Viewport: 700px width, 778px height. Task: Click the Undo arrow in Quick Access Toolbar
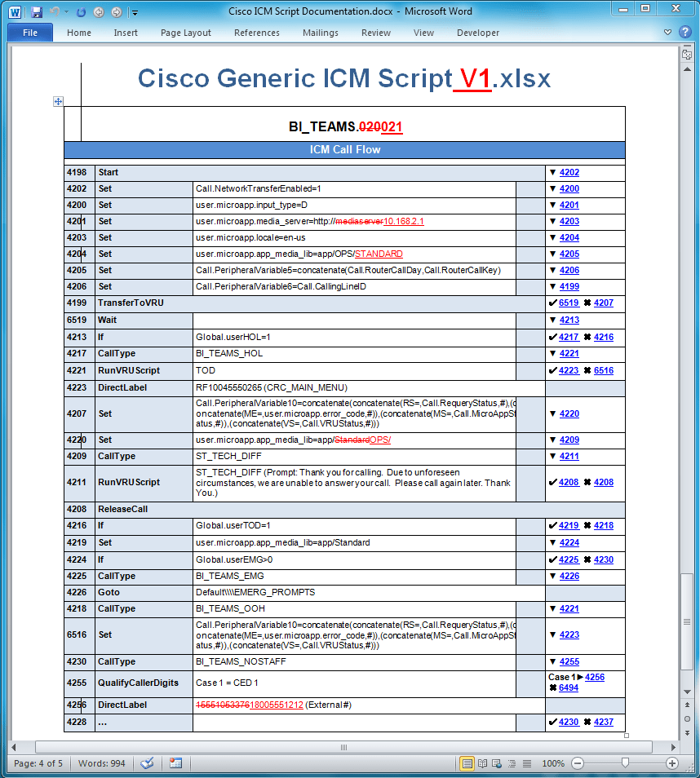click(x=55, y=12)
